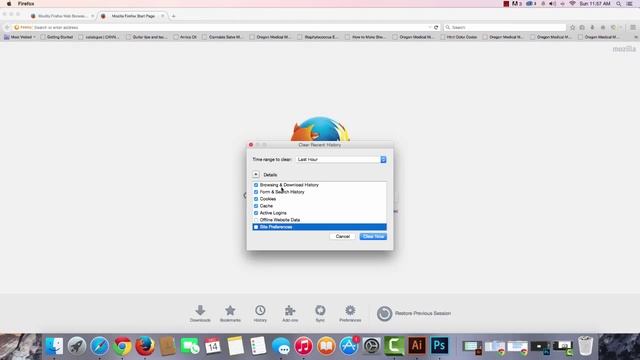Open System Preferences from the dock
The height and width of the screenshot is (360, 640).
point(371,346)
